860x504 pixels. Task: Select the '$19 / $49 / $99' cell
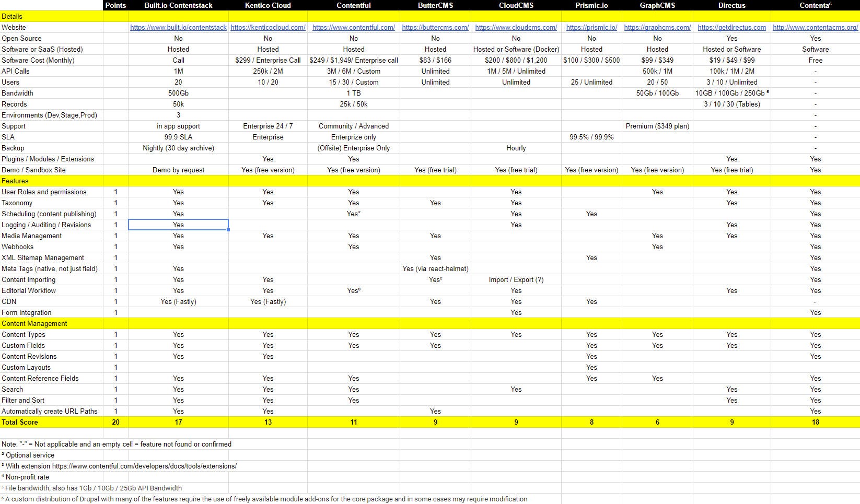tap(732, 60)
